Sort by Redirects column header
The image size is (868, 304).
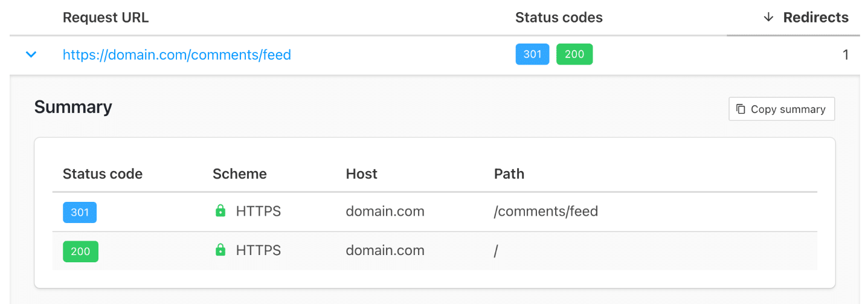(x=806, y=18)
